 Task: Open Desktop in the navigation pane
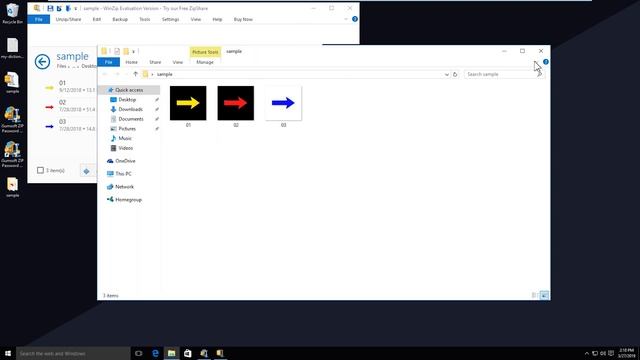pos(127,100)
